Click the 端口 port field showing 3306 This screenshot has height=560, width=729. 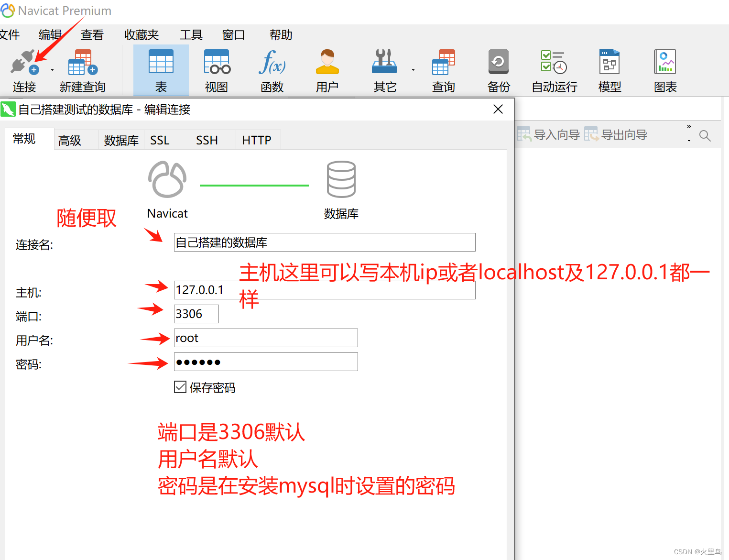(x=196, y=314)
